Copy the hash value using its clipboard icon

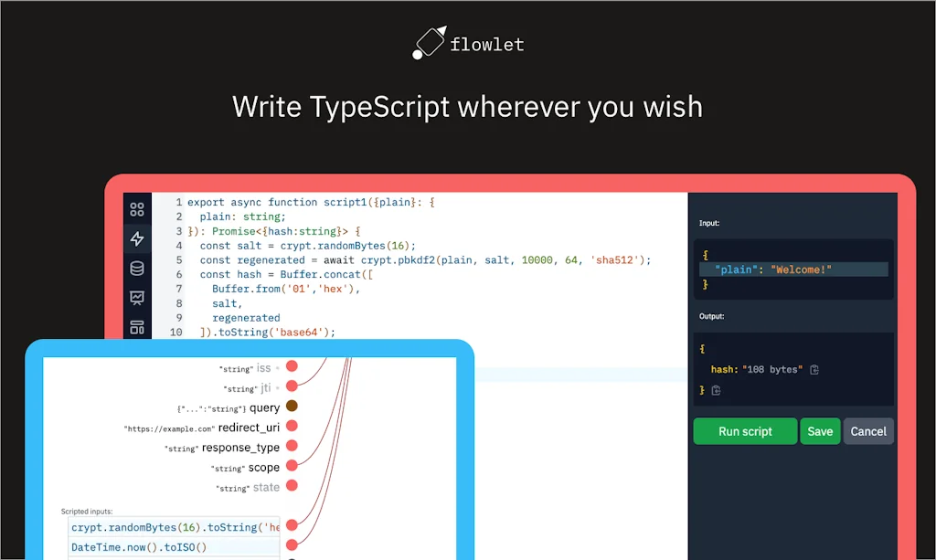[814, 369]
